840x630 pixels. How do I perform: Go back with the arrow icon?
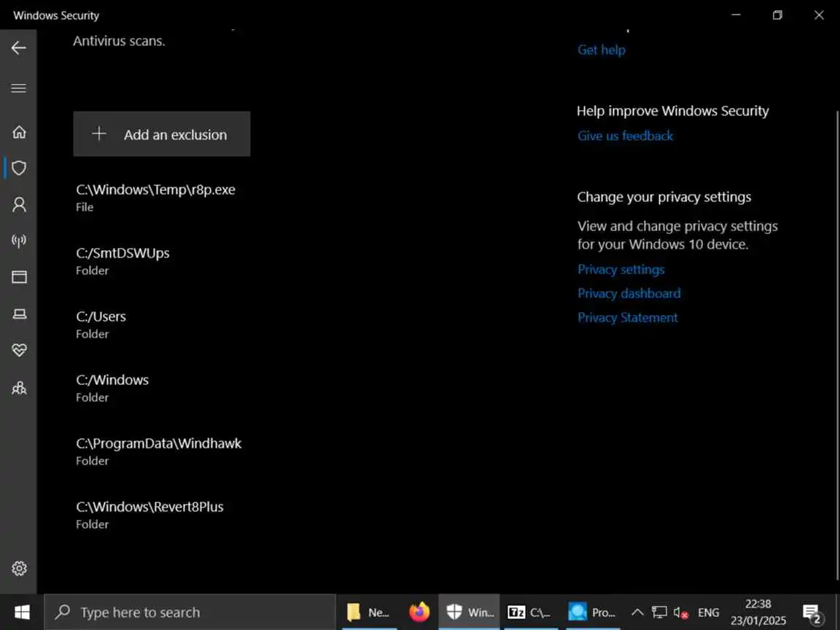pyautogui.click(x=19, y=47)
